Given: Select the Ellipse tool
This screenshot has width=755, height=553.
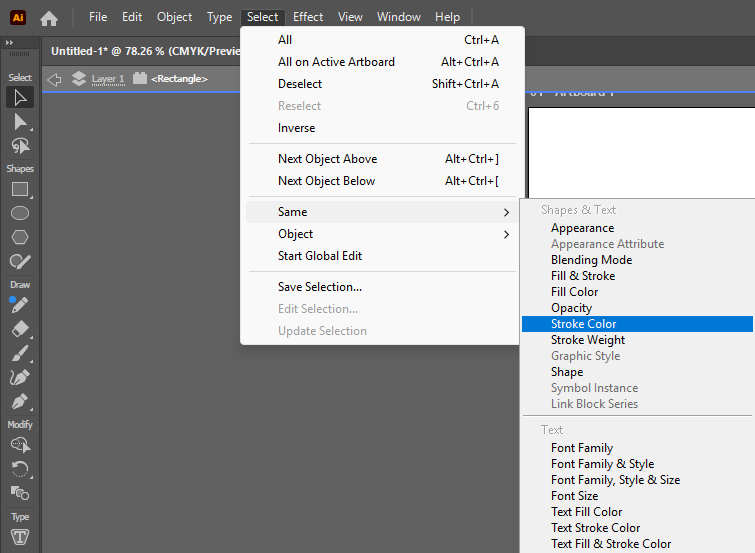Looking at the screenshot, I should (x=20, y=213).
